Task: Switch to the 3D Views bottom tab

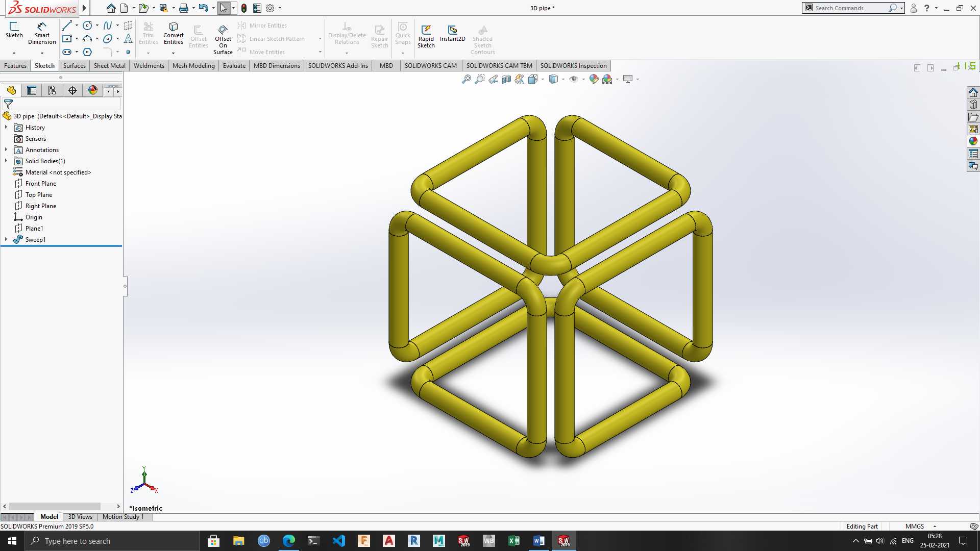Action: (x=80, y=517)
